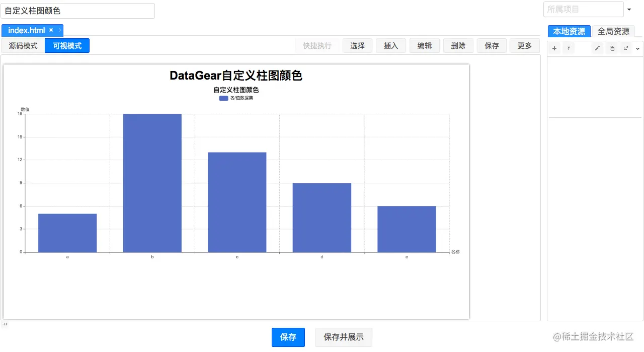644x352 pixels.
Task: Click the y-axis value 15
Action: [20, 137]
